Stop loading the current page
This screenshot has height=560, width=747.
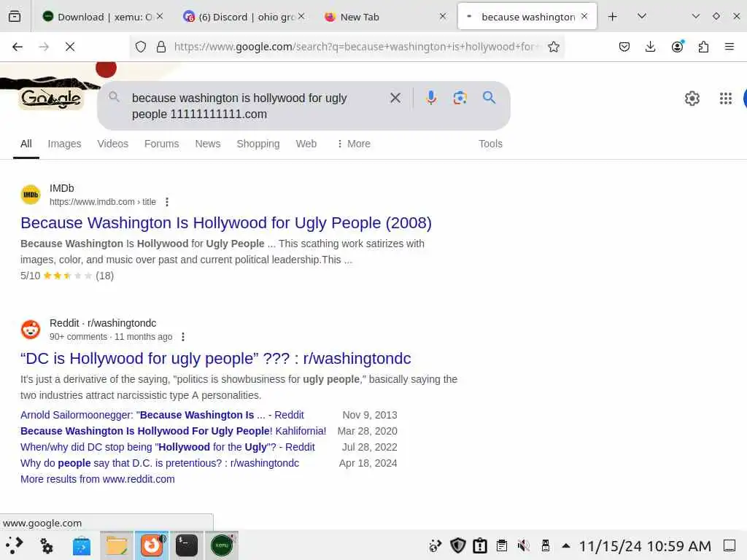click(x=70, y=47)
